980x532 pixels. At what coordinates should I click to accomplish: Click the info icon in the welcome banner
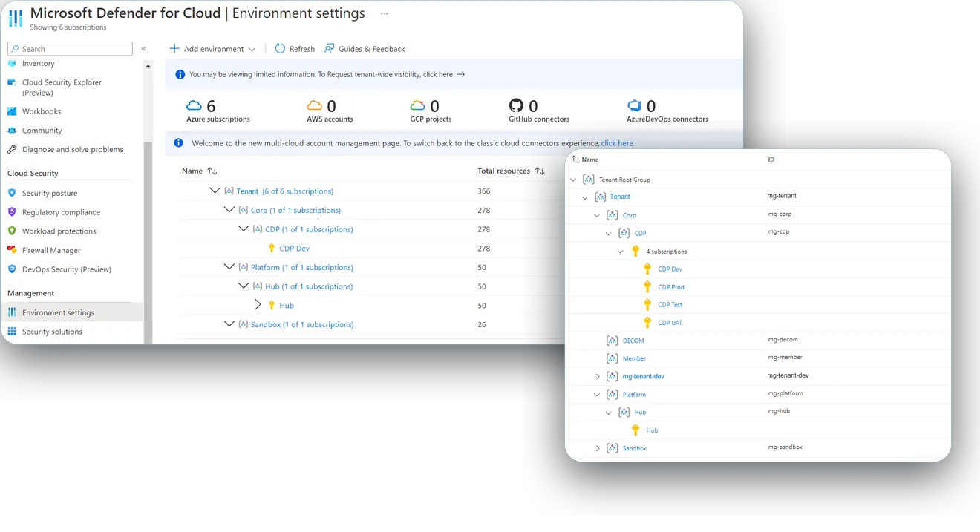(178, 143)
